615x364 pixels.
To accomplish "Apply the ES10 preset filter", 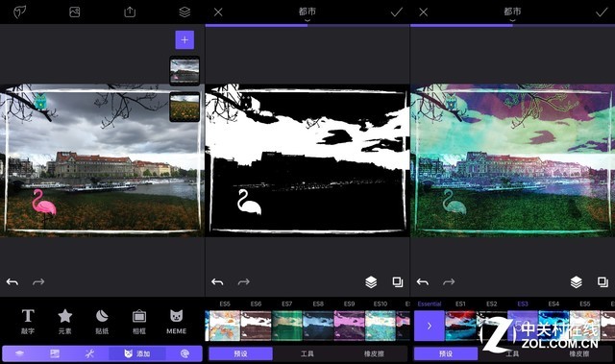I will tap(381, 326).
